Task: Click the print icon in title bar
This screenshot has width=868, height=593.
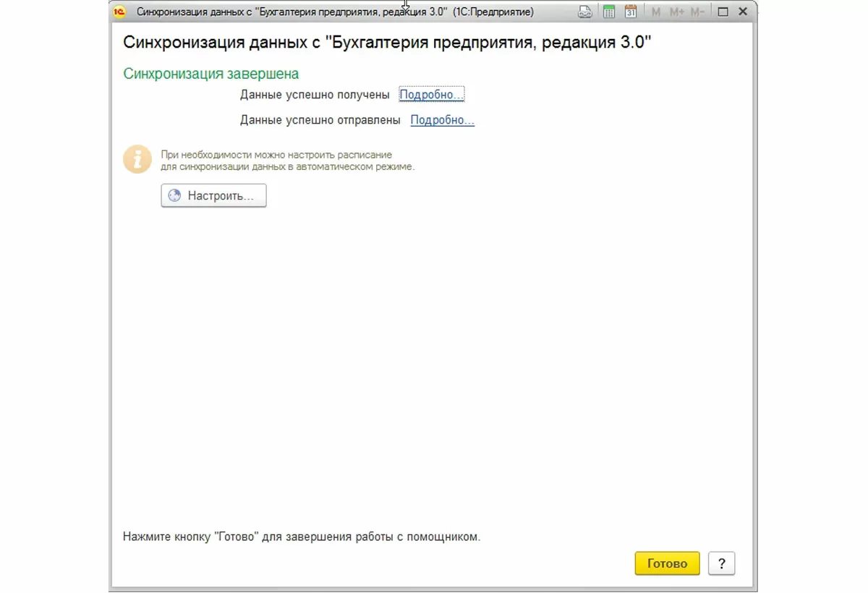Action: click(x=585, y=12)
